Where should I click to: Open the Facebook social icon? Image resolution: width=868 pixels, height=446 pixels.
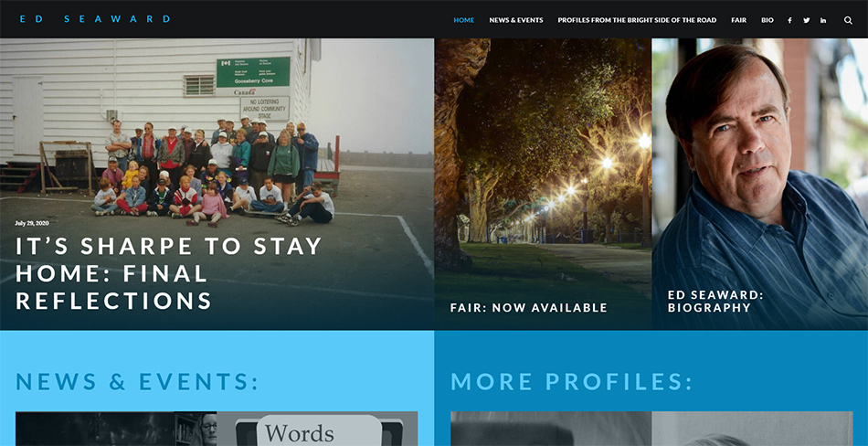tap(789, 20)
